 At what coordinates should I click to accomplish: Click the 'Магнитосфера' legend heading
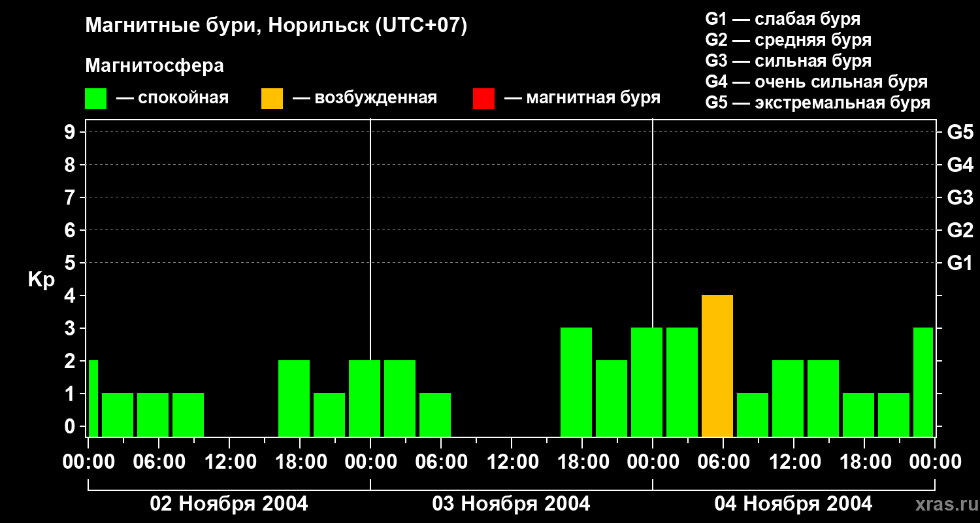pyautogui.click(x=154, y=66)
